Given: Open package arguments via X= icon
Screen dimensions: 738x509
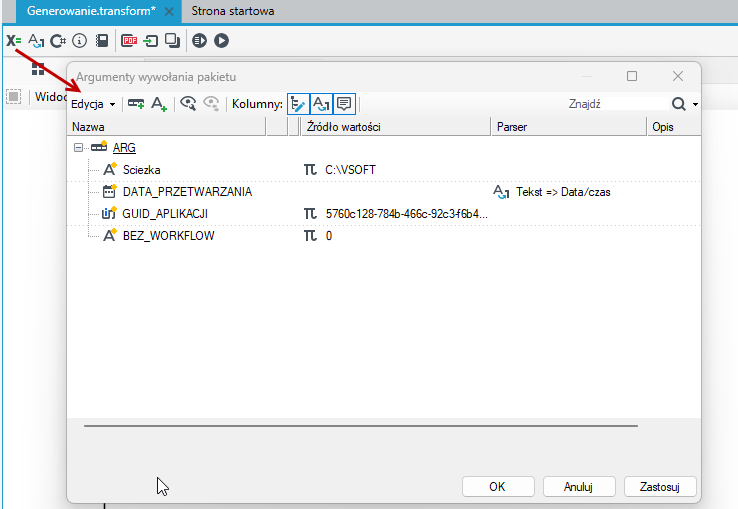Looking at the screenshot, I should point(14,41).
